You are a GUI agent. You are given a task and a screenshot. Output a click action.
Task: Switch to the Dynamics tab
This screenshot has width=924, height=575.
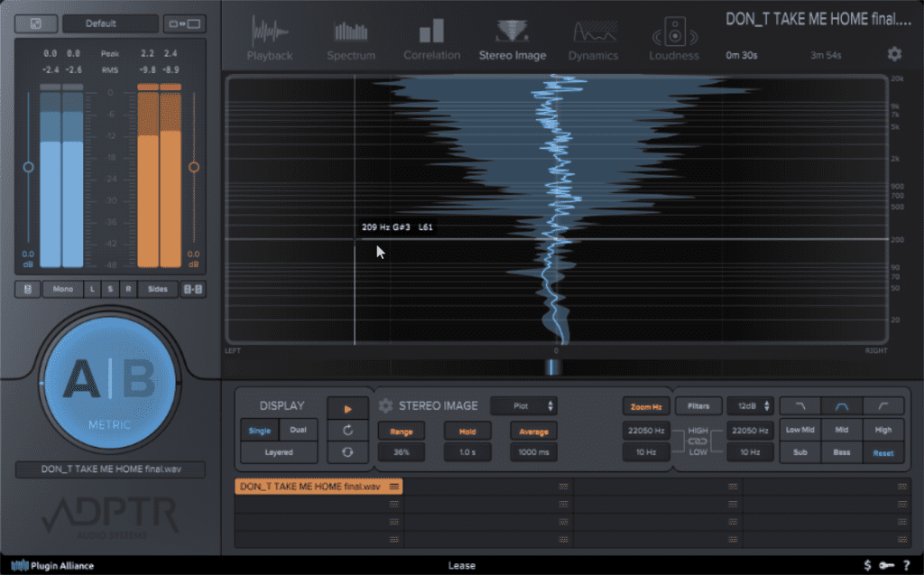tap(593, 39)
